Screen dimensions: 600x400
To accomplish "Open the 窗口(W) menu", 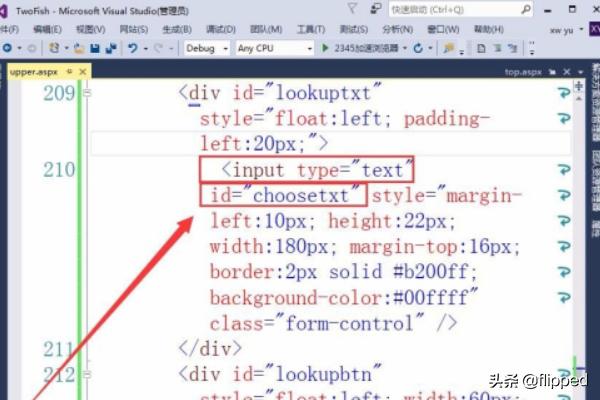I will point(443,29).
